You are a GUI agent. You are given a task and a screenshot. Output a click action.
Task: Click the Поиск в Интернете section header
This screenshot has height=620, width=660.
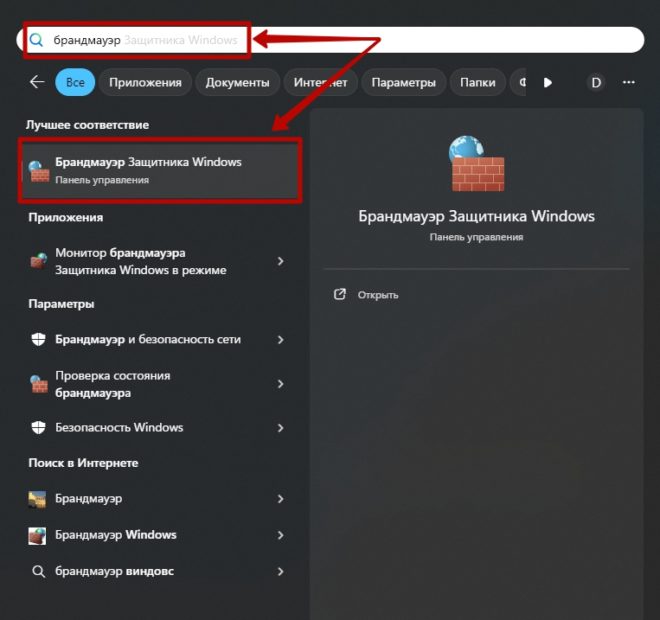(83, 463)
